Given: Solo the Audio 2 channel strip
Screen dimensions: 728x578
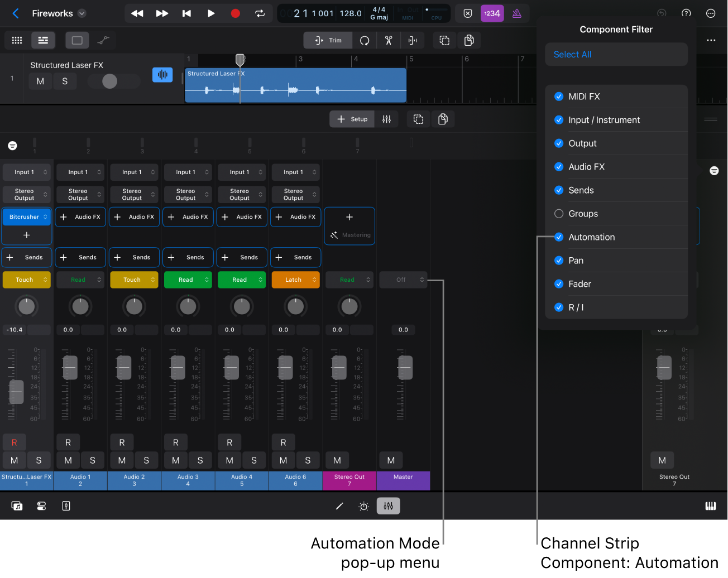Looking at the screenshot, I should pyautogui.click(x=146, y=460).
